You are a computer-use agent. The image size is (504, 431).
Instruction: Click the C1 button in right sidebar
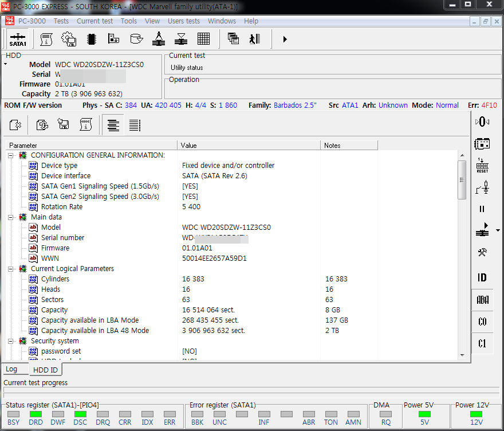tap(482, 343)
